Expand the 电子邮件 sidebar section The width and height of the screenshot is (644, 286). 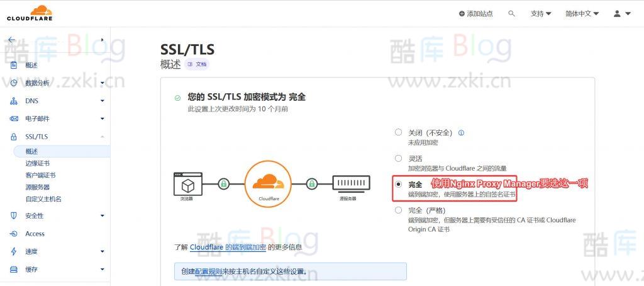click(x=103, y=119)
